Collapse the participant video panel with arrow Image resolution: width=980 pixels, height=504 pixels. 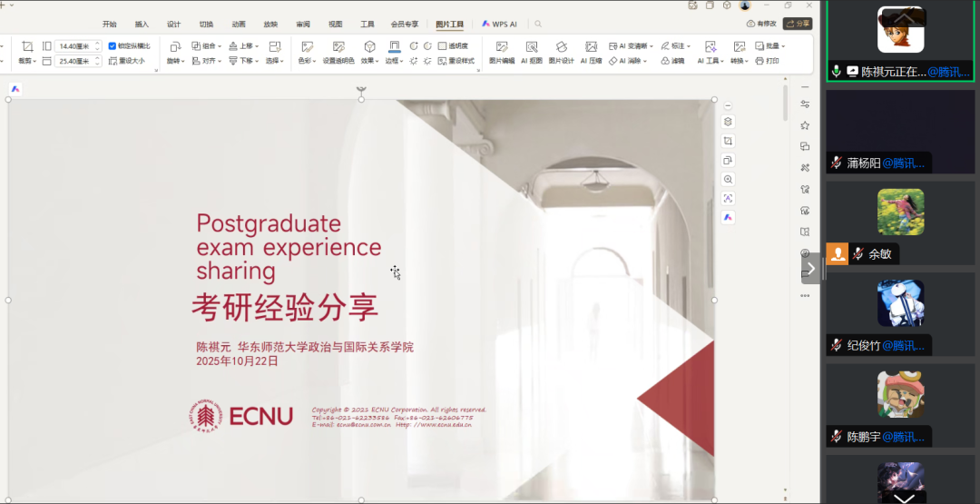point(811,268)
